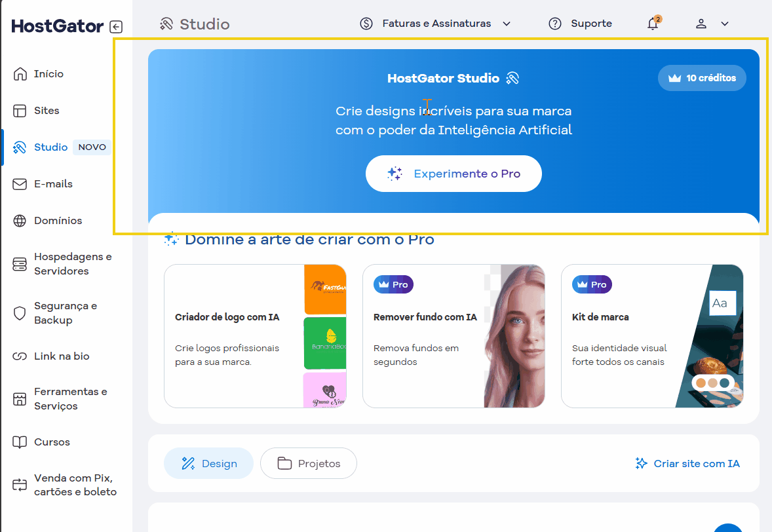The height and width of the screenshot is (532, 772).
Task: Click the Experimente o Pro button
Action: [x=454, y=174]
